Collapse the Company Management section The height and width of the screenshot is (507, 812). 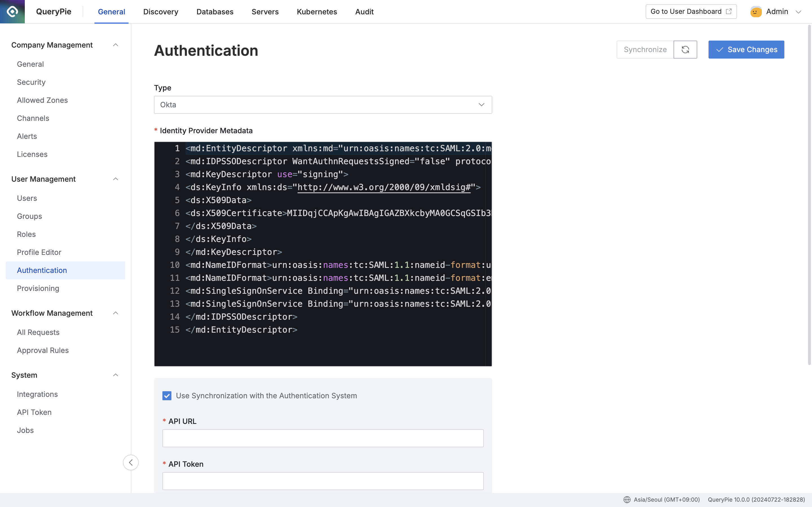[x=115, y=45]
